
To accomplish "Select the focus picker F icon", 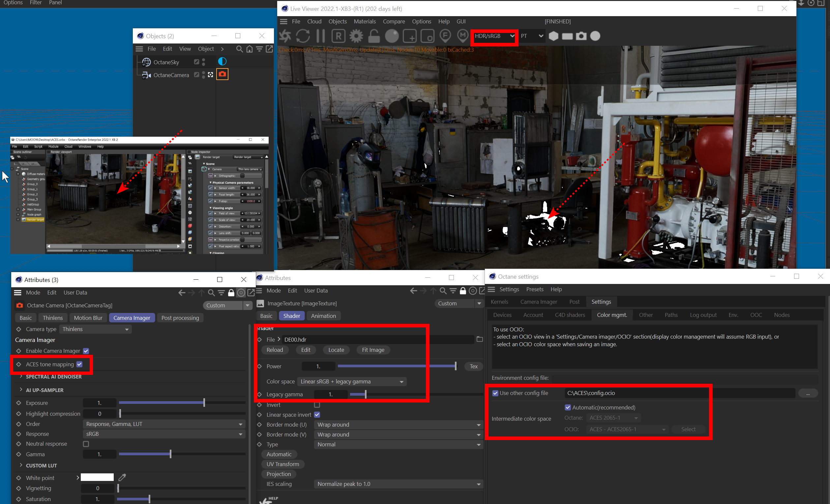I will tap(445, 35).
